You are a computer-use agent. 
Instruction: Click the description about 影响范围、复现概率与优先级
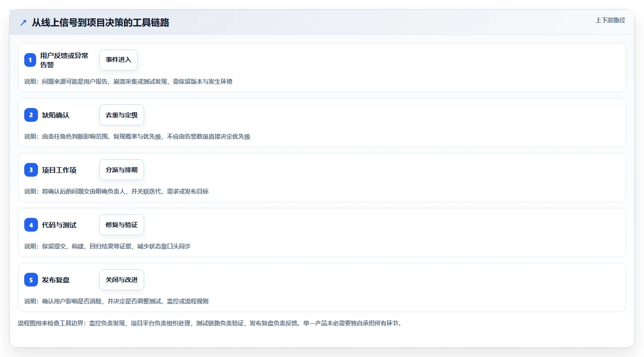137,136
